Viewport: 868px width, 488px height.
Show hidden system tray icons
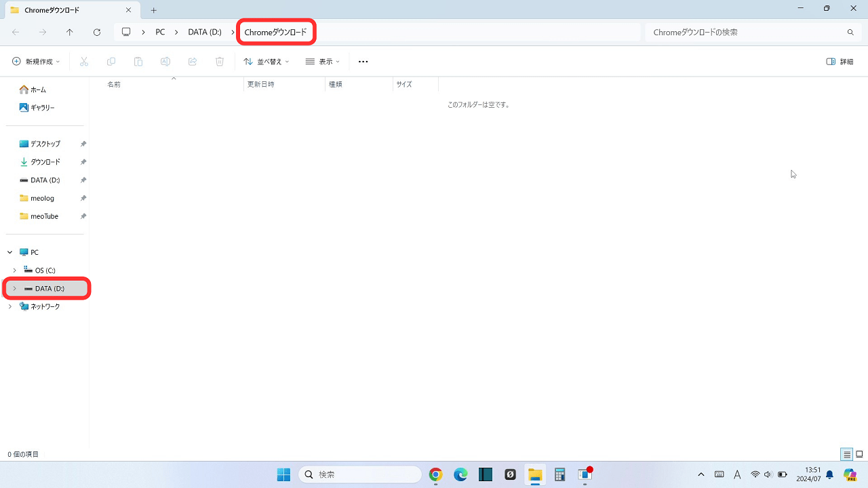[x=701, y=474]
